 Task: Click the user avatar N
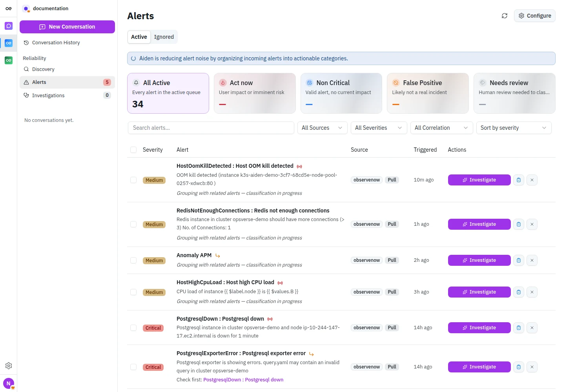tap(9, 383)
